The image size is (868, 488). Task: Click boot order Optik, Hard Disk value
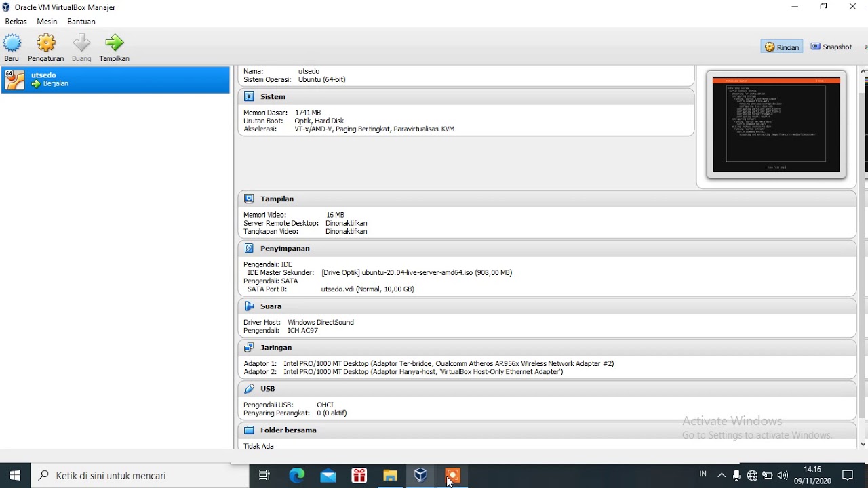pyautogui.click(x=319, y=121)
